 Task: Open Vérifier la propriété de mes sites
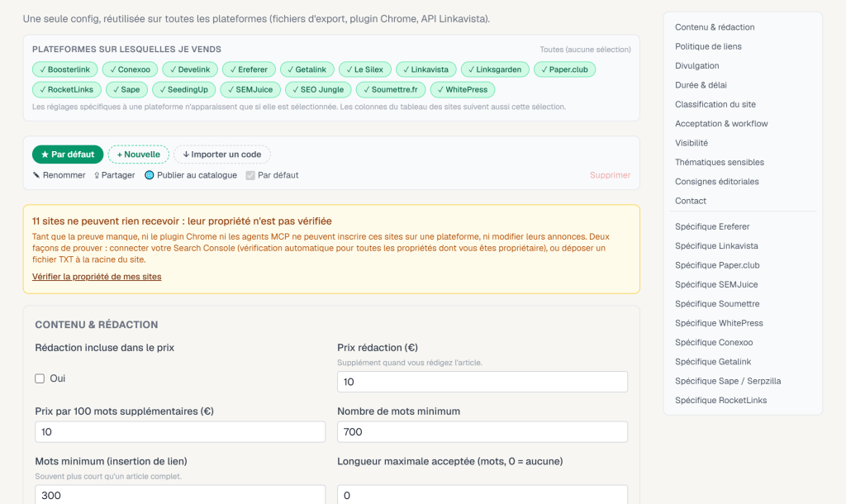point(97,277)
